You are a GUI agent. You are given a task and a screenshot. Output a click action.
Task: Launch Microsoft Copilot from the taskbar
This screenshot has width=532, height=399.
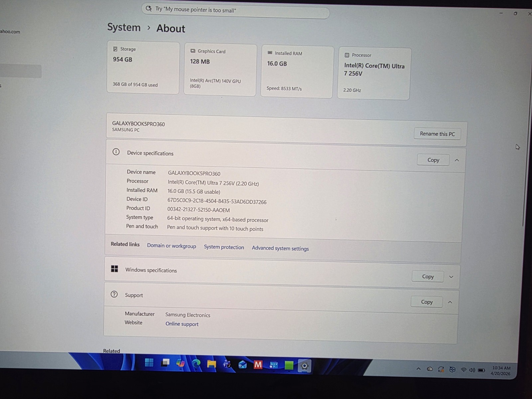click(x=181, y=363)
